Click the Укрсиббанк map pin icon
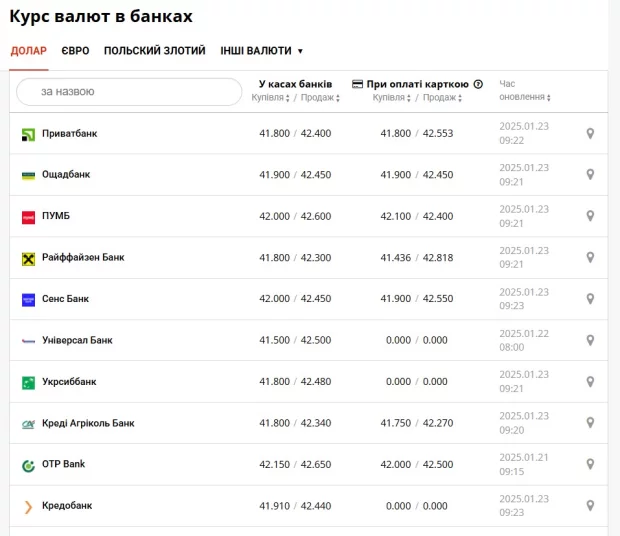 point(590,382)
